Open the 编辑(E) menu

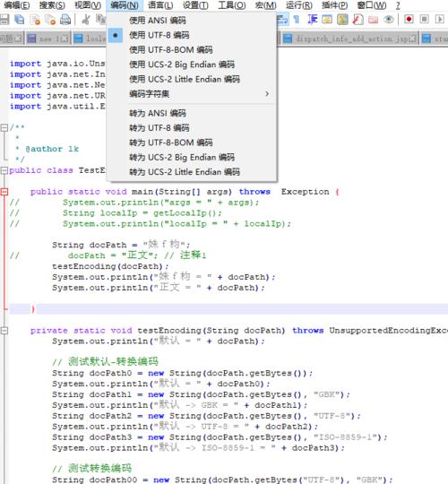(17, 5)
